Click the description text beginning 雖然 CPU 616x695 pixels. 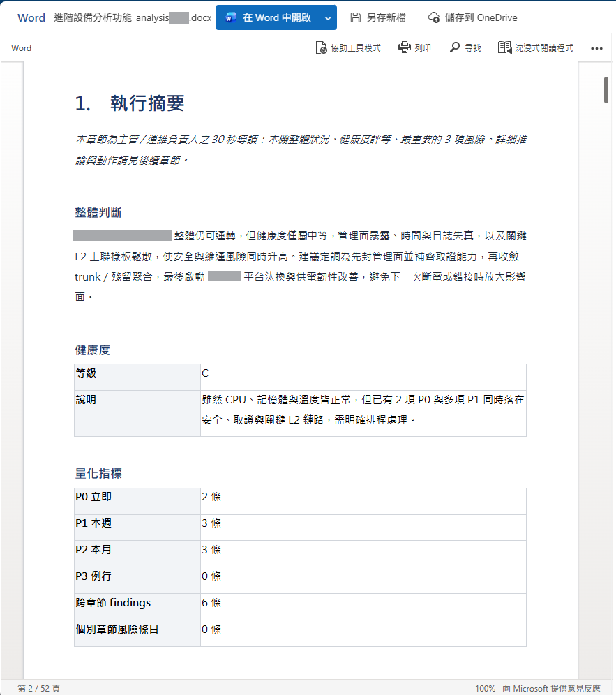[x=363, y=410]
